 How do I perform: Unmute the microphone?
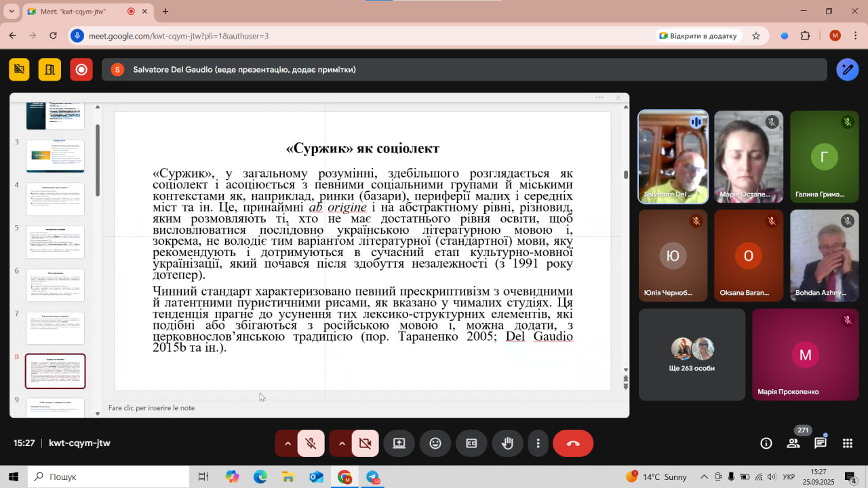point(311,443)
